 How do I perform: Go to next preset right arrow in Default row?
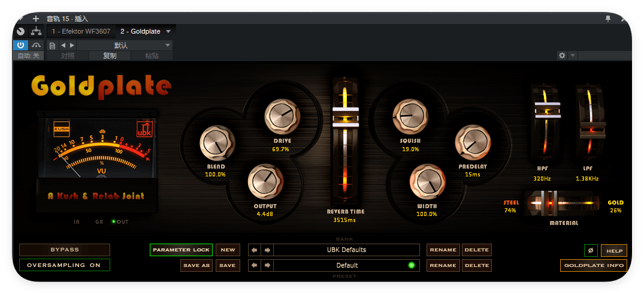pyautogui.click(x=267, y=265)
